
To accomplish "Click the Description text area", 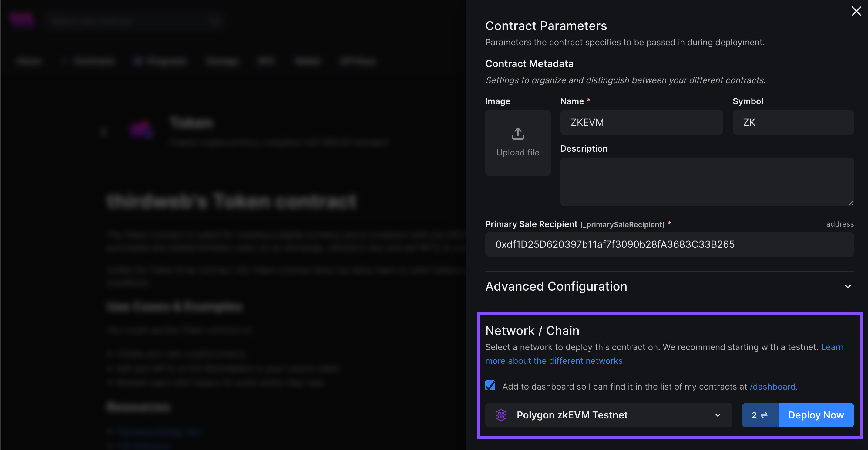I will pos(707,182).
